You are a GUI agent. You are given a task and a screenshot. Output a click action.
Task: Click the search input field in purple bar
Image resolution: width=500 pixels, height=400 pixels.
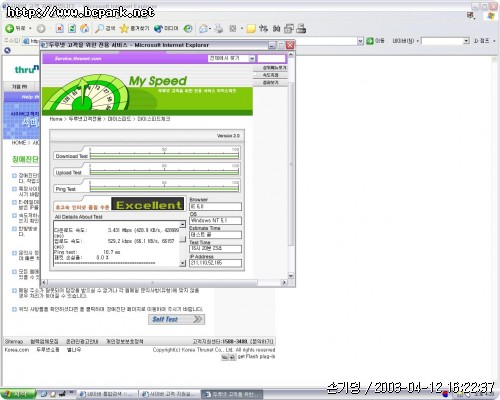pos(271,58)
